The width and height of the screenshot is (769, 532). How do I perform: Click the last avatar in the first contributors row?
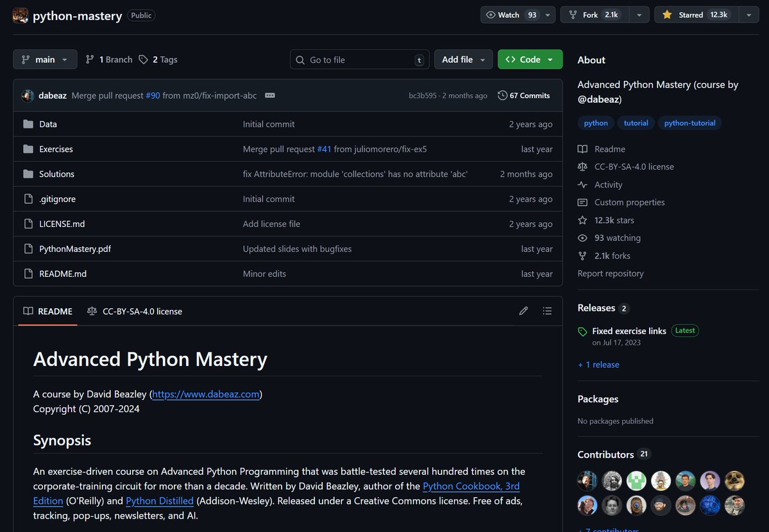pyautogui.click(x=734, y=481)
